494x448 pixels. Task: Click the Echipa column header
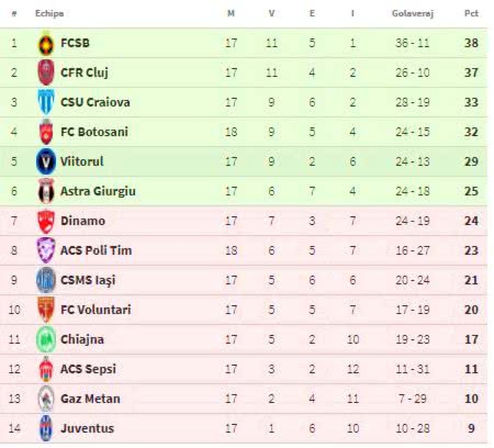tap(49, 14)
